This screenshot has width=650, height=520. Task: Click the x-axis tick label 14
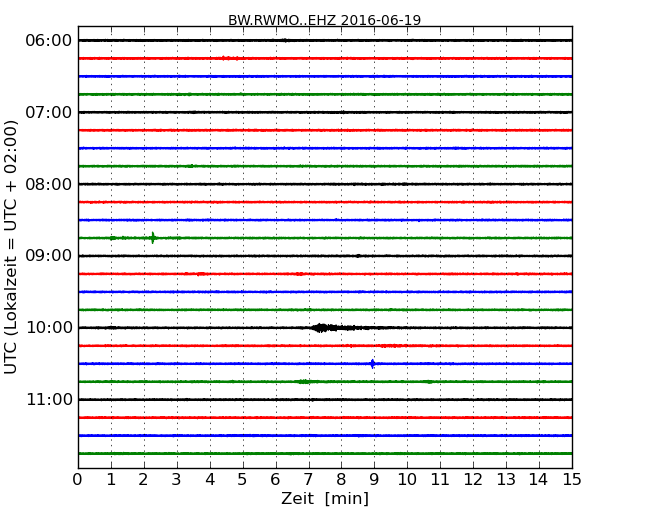click(x=539, y=479)
